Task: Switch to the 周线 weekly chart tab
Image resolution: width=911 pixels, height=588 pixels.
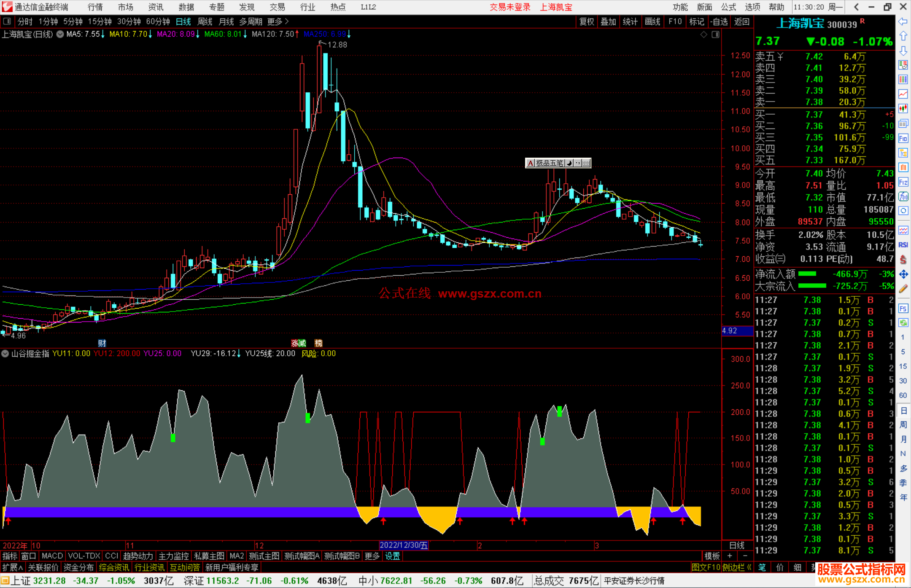Action: 205,21
